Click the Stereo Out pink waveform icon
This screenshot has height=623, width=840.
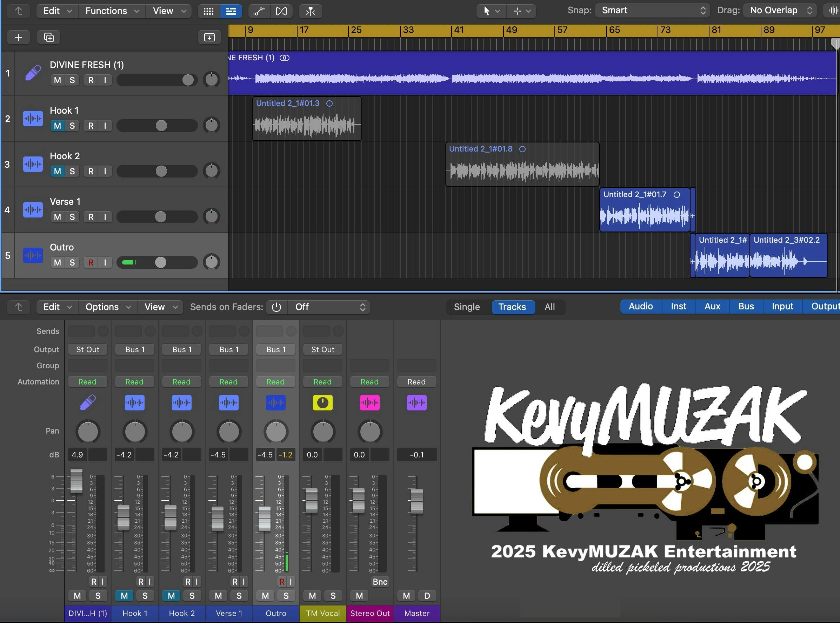369,402
